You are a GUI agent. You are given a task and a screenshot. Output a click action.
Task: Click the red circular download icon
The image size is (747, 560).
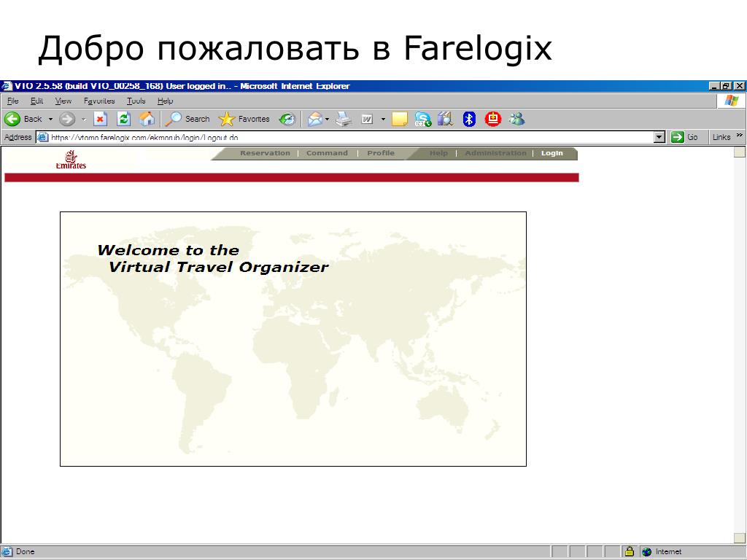tap(493, 119)
